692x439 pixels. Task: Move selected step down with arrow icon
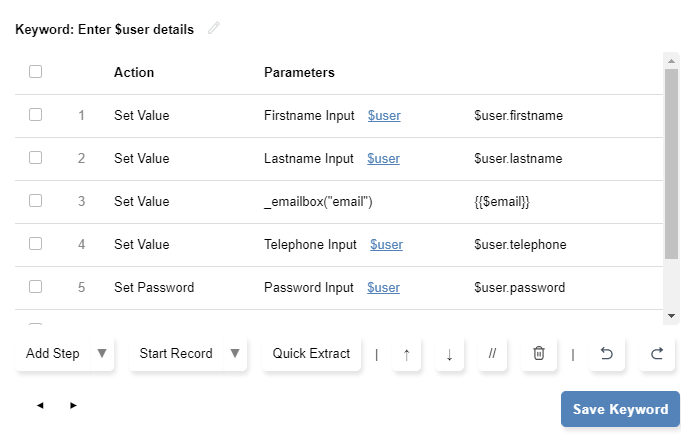(449, 354)
